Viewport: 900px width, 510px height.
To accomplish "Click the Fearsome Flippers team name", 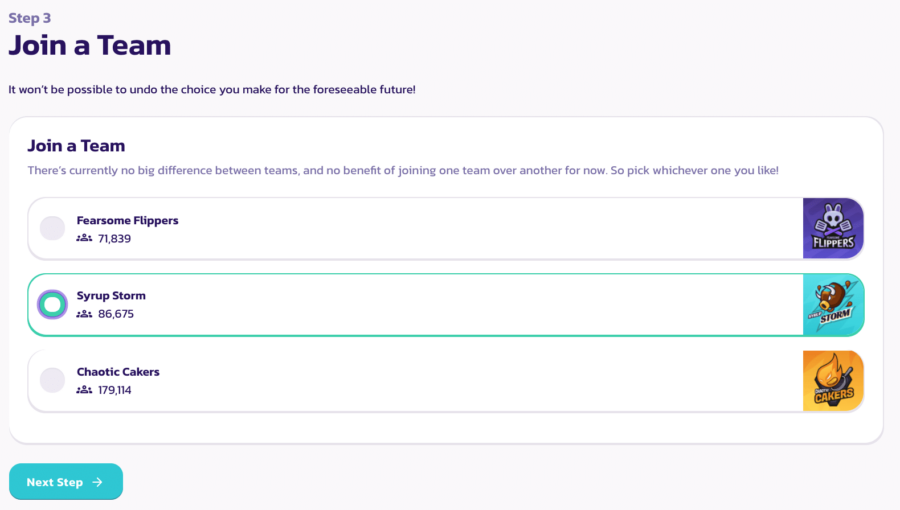I will pyautogui.click(x=127, y=220).
